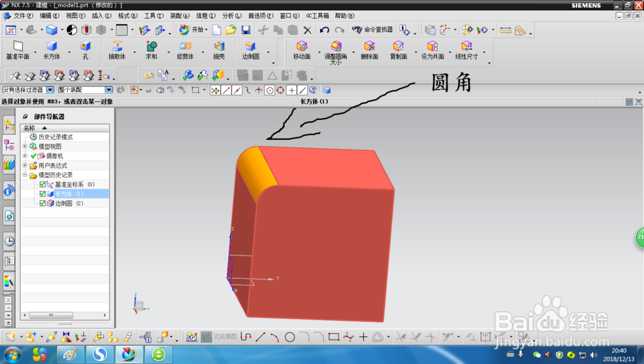The height and width of the screenshot is (364, 644).
Task: Click the Windows Start button
Action: [12, 354]
